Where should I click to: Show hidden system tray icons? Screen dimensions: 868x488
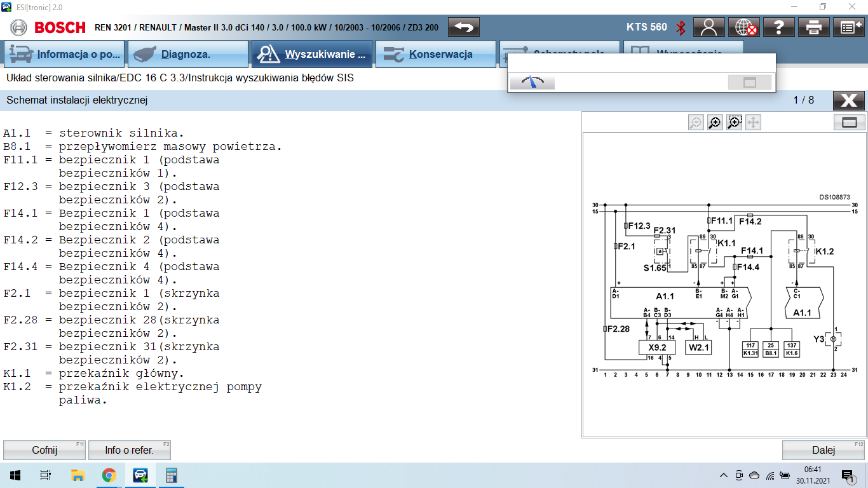(x=724, y=475)
